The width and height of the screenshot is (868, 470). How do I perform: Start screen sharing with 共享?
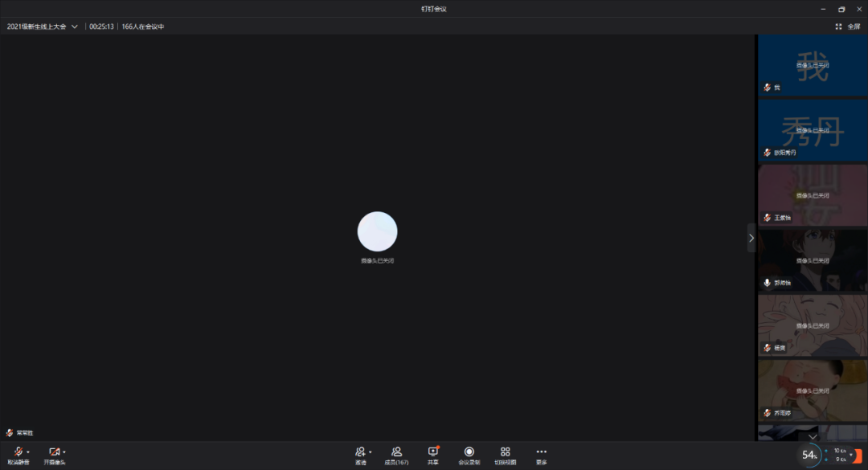(433, 456)
